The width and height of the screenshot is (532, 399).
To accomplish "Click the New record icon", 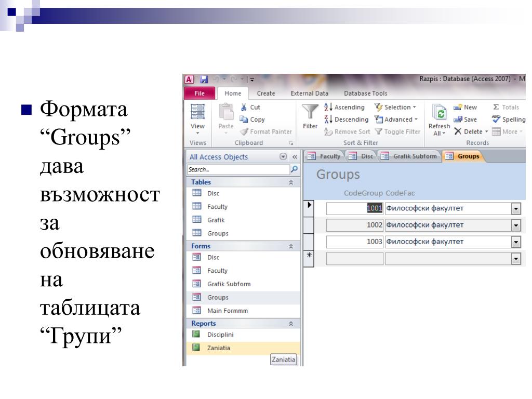I will click(x=457, y=108).
